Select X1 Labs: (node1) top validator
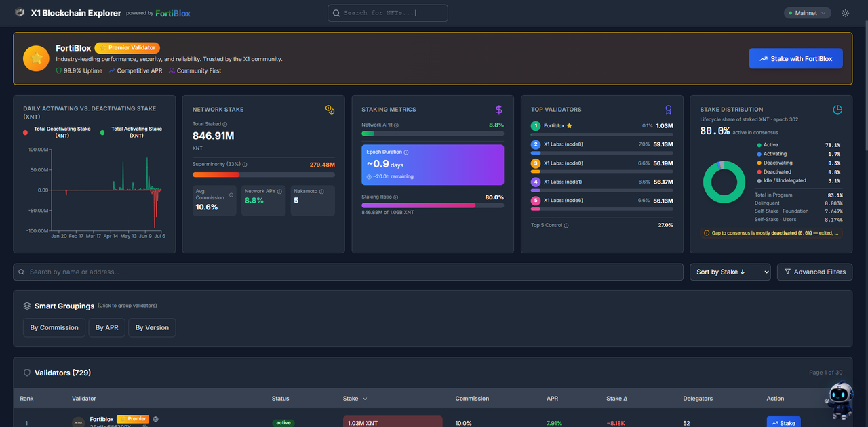The height and width of the screenshot is (427, 868). click(602, 184)
